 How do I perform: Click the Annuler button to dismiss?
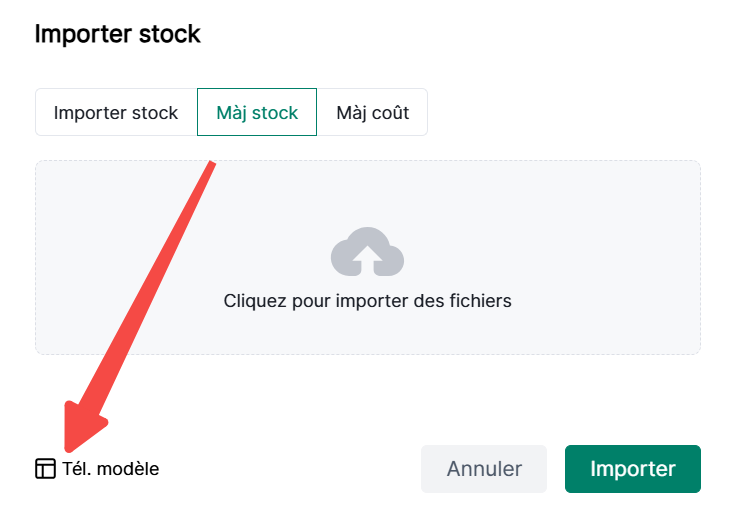coord(484,469)
